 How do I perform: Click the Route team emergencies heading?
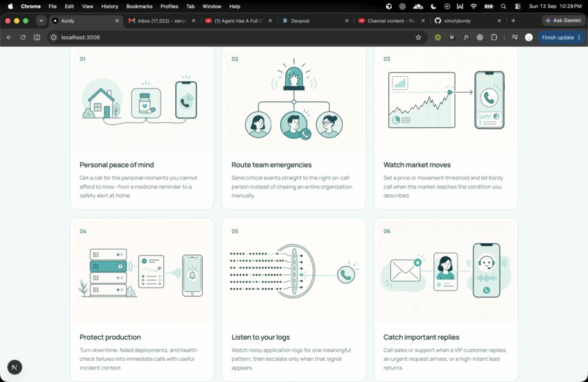click(x=271, y=165)
